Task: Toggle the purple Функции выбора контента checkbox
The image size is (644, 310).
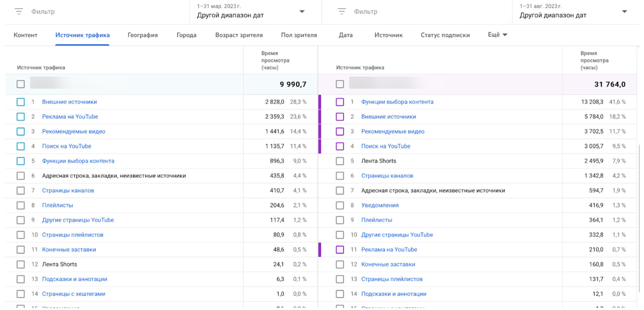Action: tap(340, 102)
